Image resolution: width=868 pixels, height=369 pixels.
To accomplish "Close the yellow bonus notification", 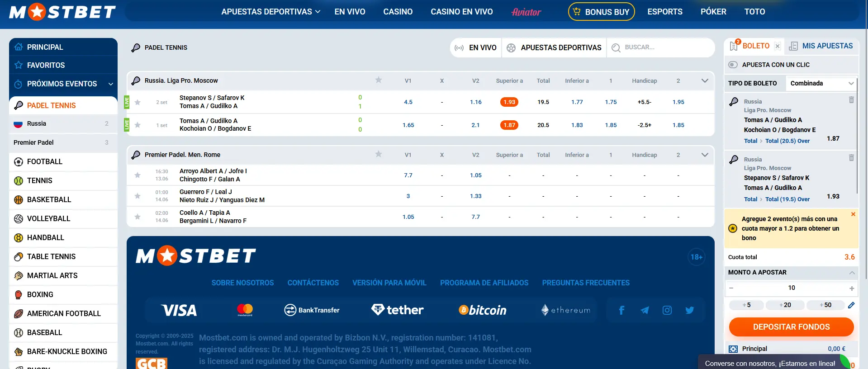I will [853, 214].
